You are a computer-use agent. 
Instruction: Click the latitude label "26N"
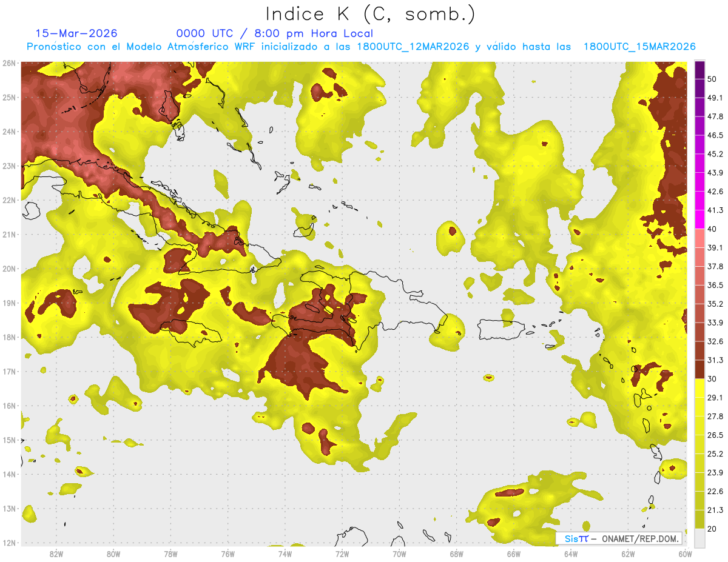click(x=9, y=63)
